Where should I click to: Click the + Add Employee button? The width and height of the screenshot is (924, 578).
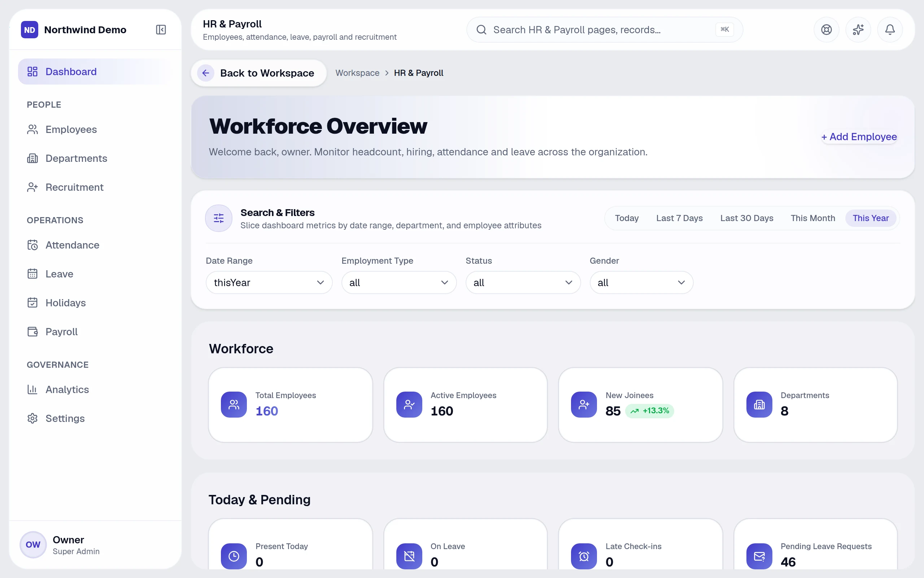tap(859, 137)
